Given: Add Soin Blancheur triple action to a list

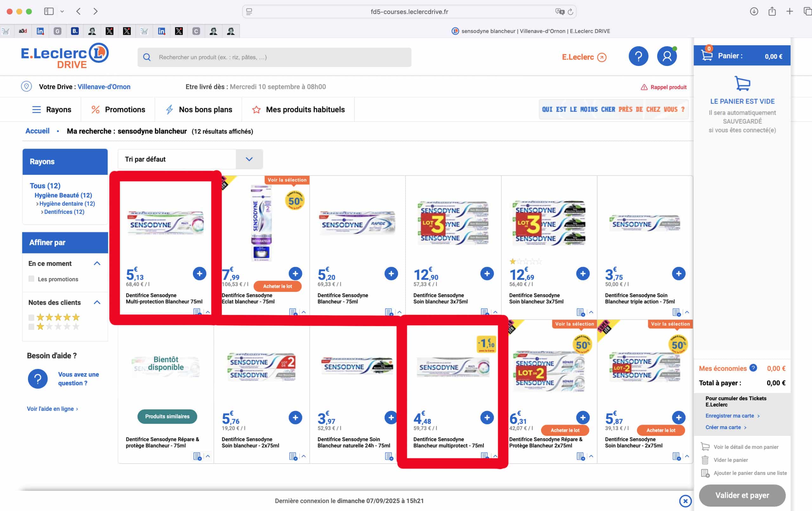Looking at the screenshot, I should coord(677,312).
